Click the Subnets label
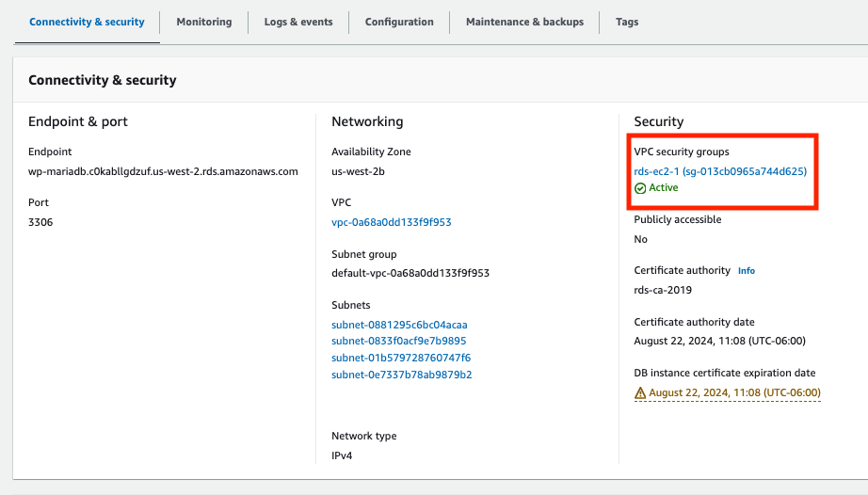The image size is (868, 495). [351, 305]
